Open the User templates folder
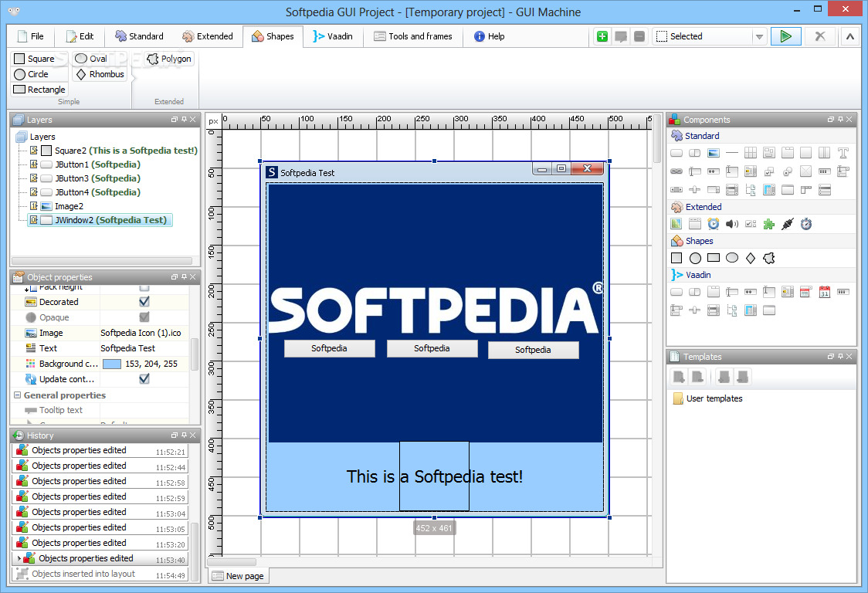 (x=707, y=398)
